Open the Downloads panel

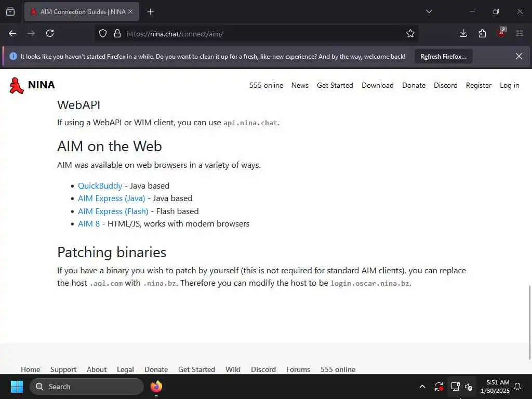[x=463, y=34]
